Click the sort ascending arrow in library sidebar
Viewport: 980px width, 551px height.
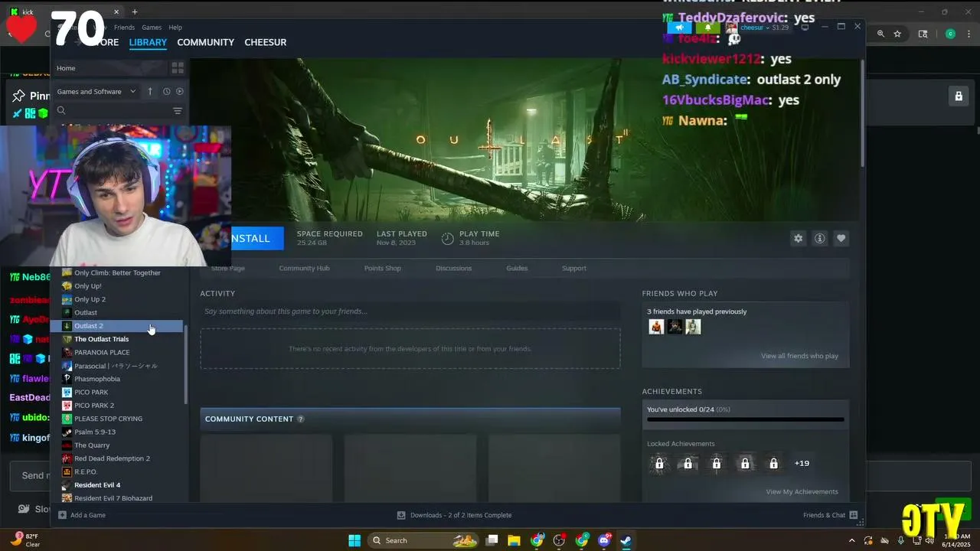(150, 91)
